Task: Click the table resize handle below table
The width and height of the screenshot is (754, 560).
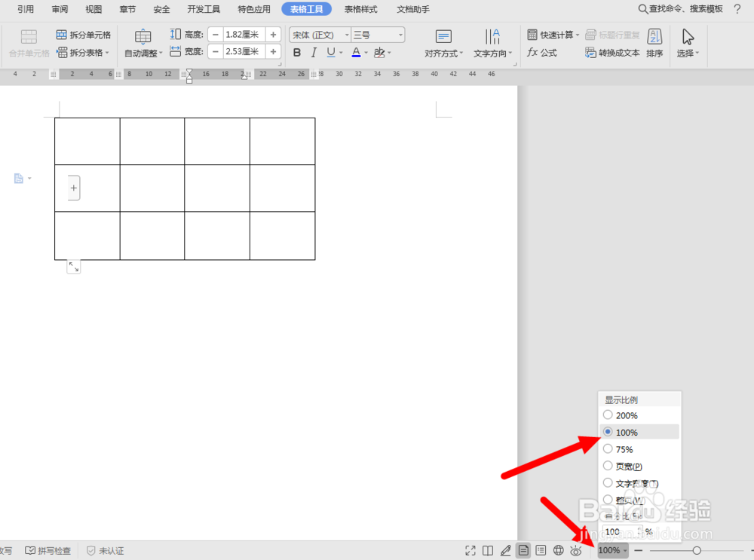Action: (x=74, y=267)
